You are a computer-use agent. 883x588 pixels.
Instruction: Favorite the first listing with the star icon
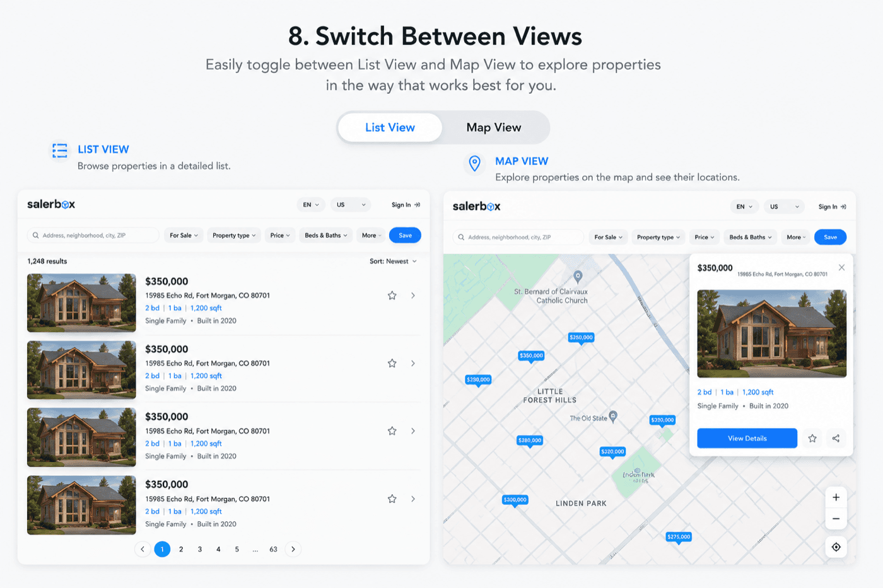[x=392, y=296]
